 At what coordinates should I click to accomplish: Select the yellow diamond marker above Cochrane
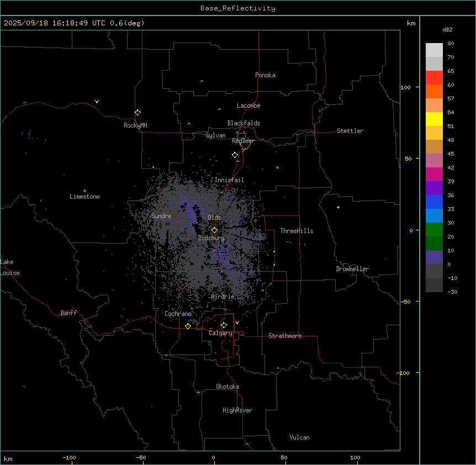tap(188, 326)
